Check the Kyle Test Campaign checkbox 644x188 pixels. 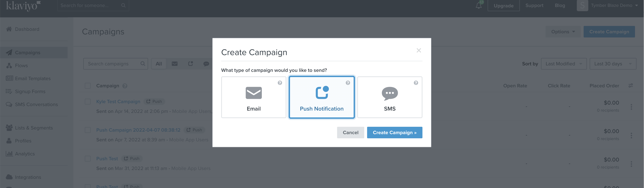point(88,102)
